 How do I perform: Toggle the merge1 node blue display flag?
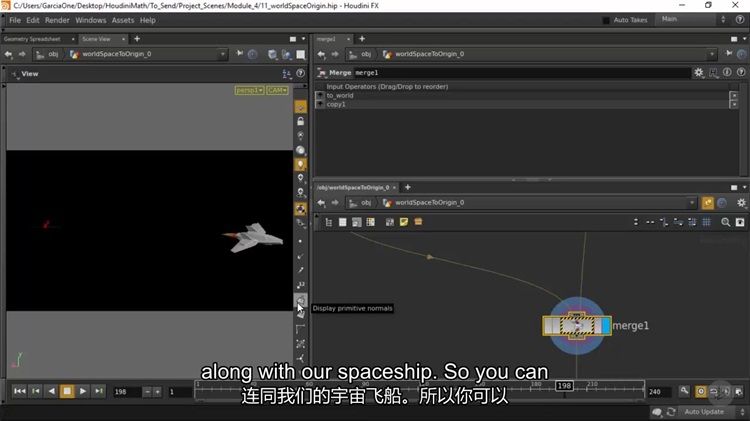[x=606, y=326]
